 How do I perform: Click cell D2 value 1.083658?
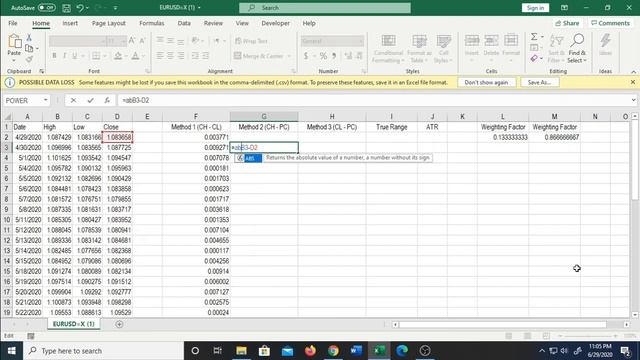[118, 137]
